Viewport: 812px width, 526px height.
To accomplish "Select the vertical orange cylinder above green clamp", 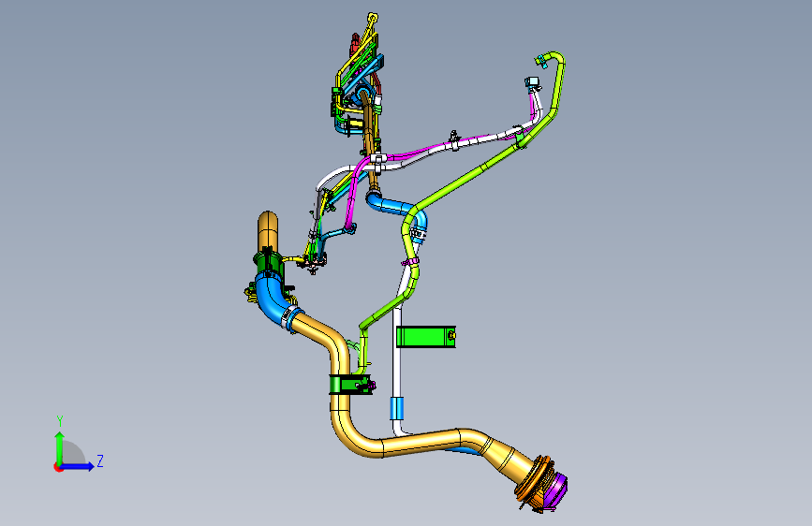I will click(x=268, y=232).
